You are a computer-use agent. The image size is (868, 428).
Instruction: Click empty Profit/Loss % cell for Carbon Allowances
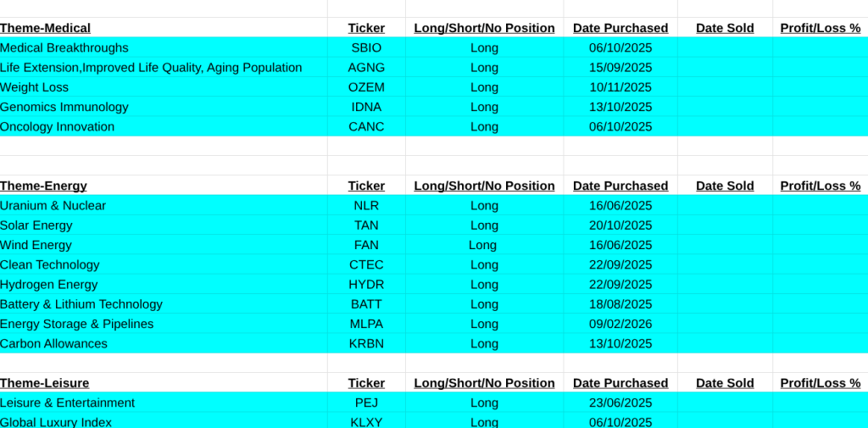820,344
